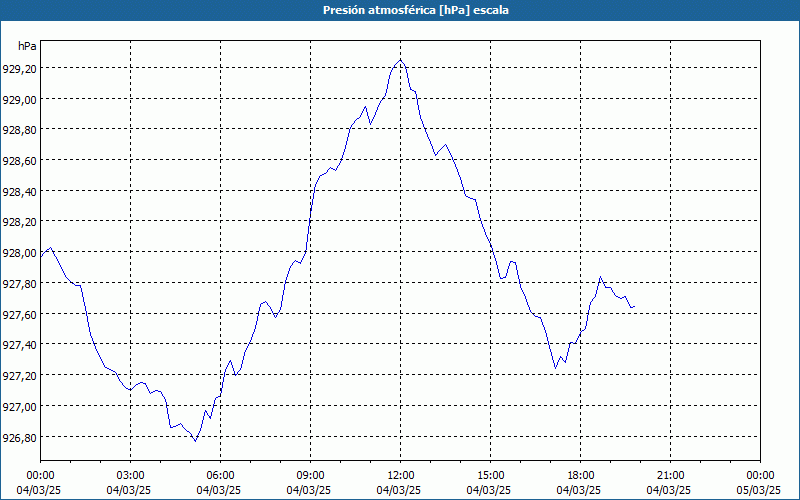Click the 15:00 time axis label
800x500 pixels.
click(x=491, y=476)
